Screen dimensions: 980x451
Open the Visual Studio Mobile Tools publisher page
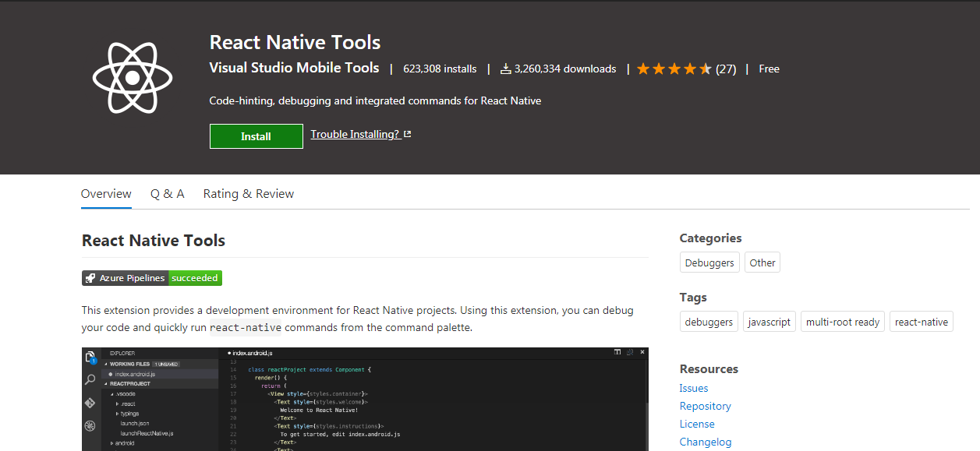[x=294, y=68]
